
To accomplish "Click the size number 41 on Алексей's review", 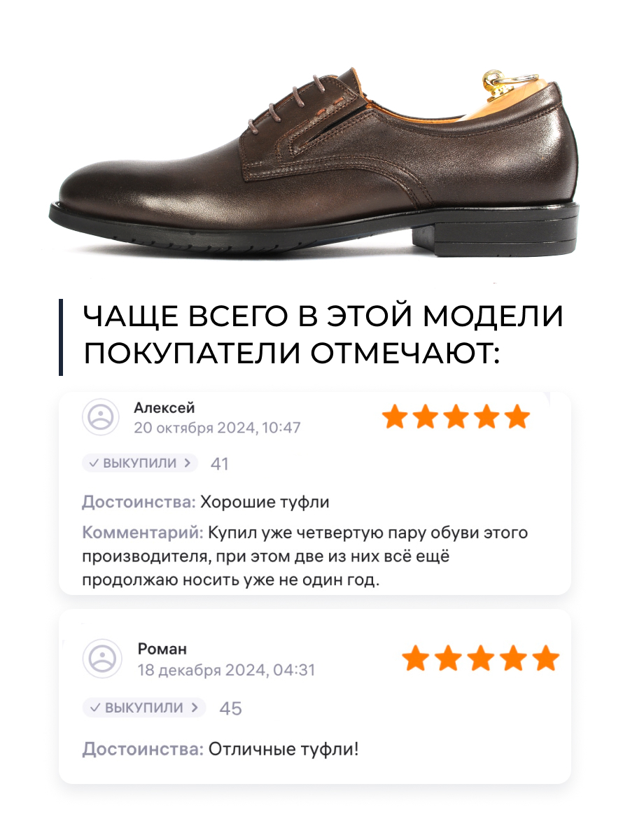I will (x=220, y=463).
